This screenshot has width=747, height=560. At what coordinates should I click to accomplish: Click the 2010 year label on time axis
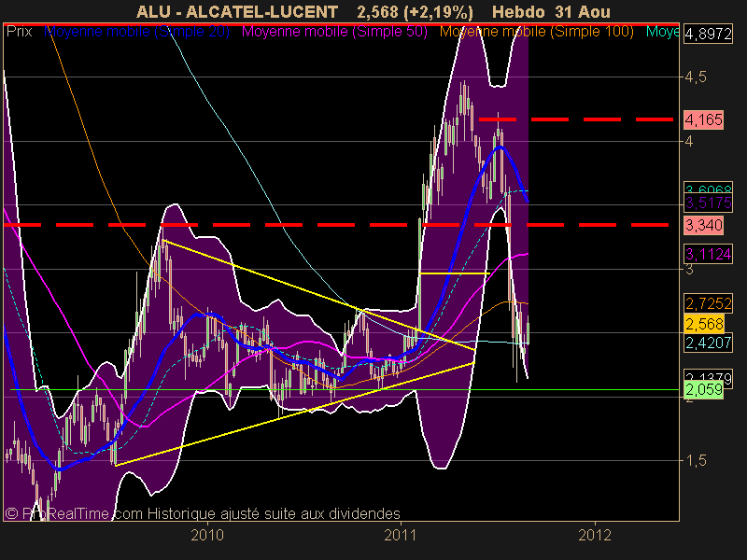[207, 535]
